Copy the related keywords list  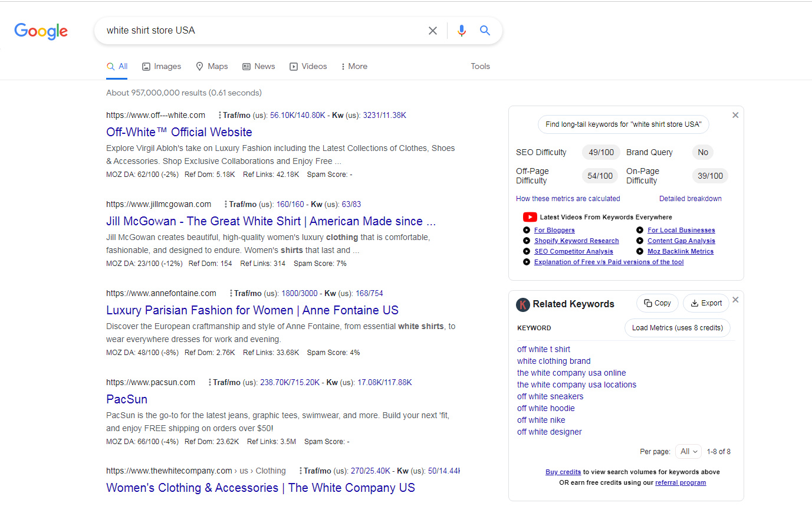click(658, 303)
